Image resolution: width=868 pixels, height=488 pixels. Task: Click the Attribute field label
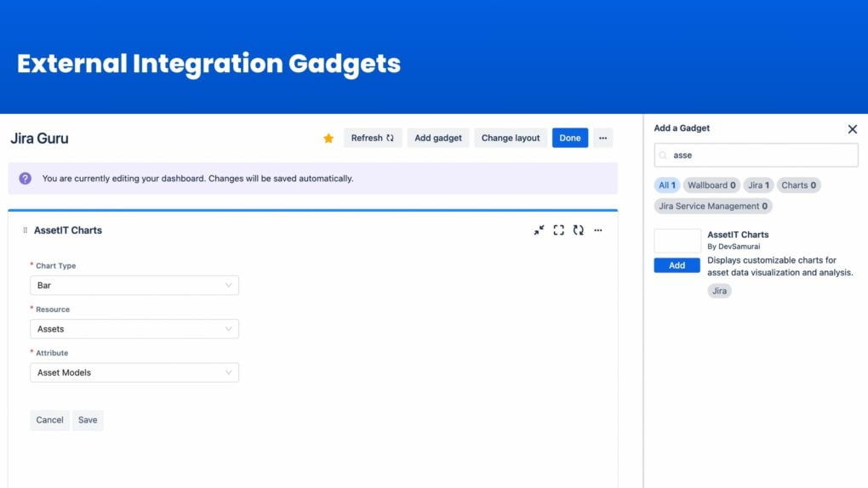pos(52,353)
